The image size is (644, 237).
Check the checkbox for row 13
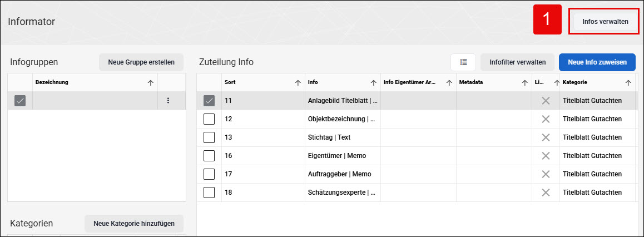click(x=209, y=137)
